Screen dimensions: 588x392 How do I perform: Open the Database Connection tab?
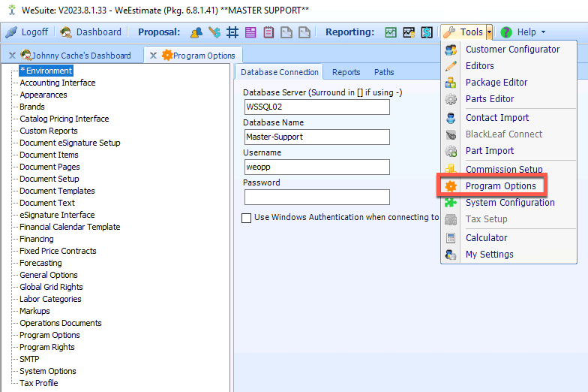pos(279,72)
